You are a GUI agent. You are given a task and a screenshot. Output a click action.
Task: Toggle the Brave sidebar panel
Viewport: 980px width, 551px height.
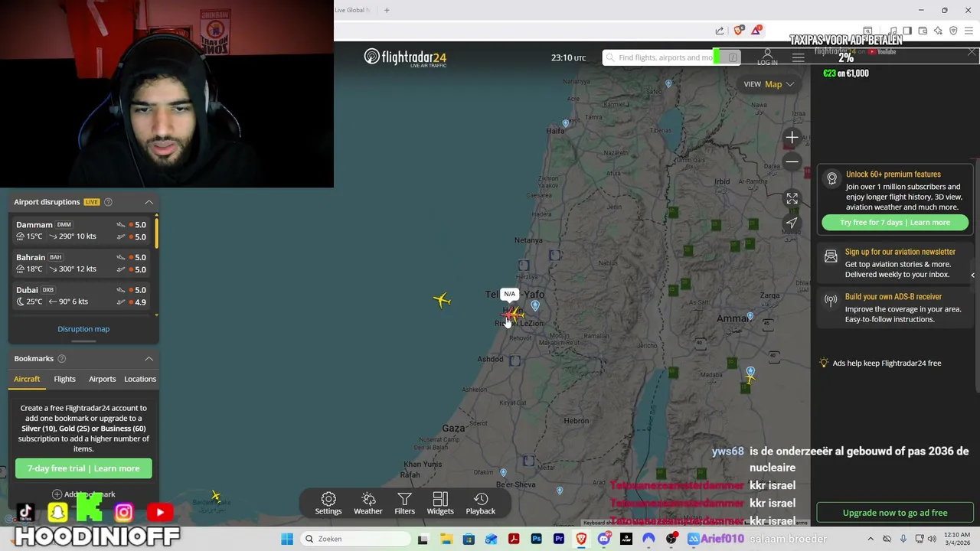coord(907,31)
